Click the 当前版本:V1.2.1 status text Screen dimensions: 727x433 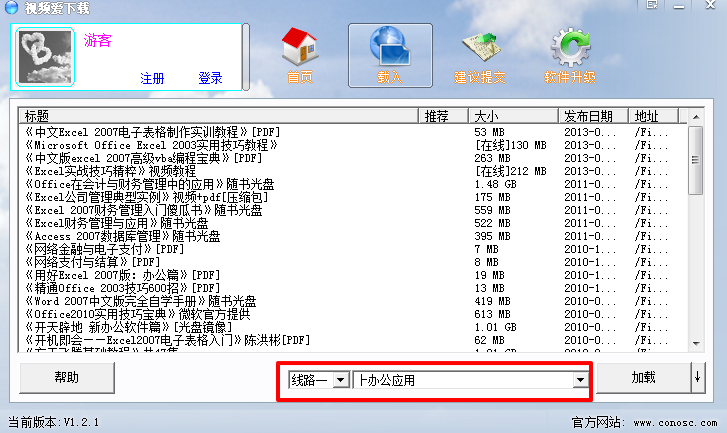tap(54, 422)
